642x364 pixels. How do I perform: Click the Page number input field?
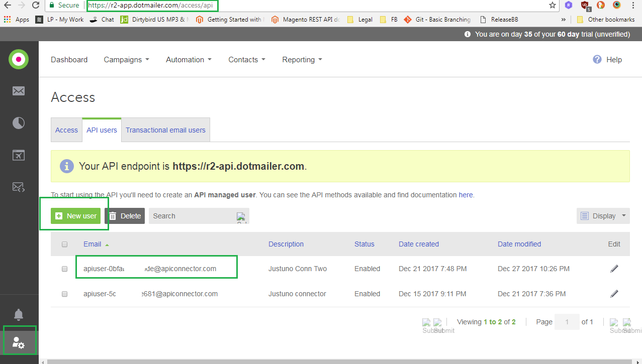[567, 322]
